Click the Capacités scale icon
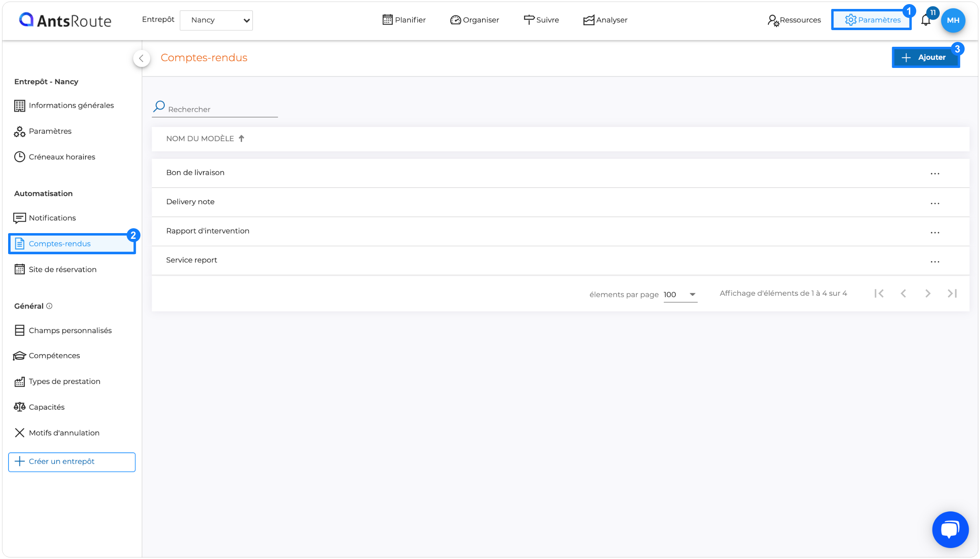 [x=19, y=407]
